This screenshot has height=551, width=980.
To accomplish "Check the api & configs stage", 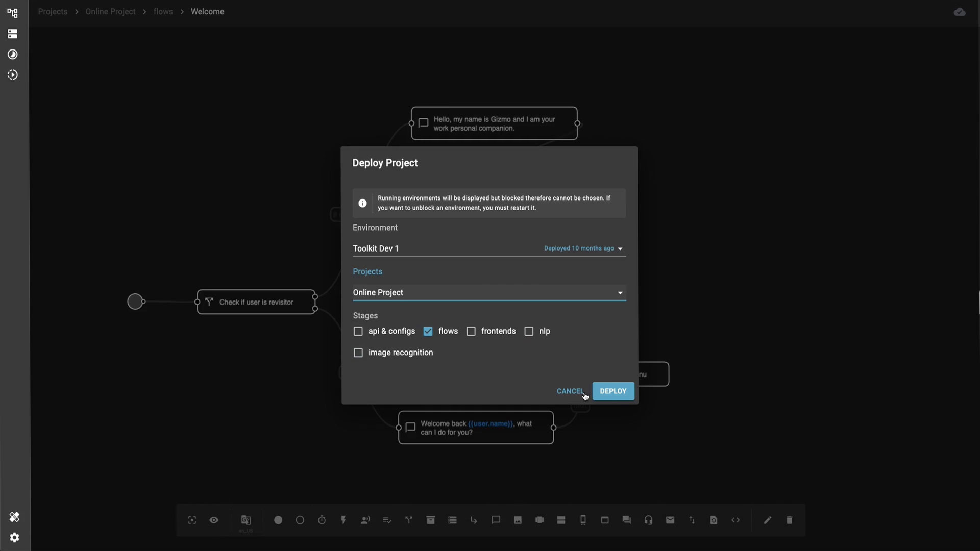I will click(x=358, y=331).
